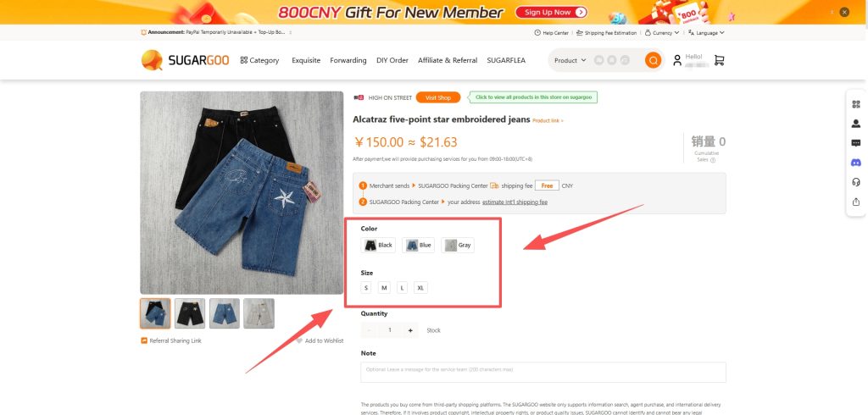Click the Visit Shop button

[438, 97]
